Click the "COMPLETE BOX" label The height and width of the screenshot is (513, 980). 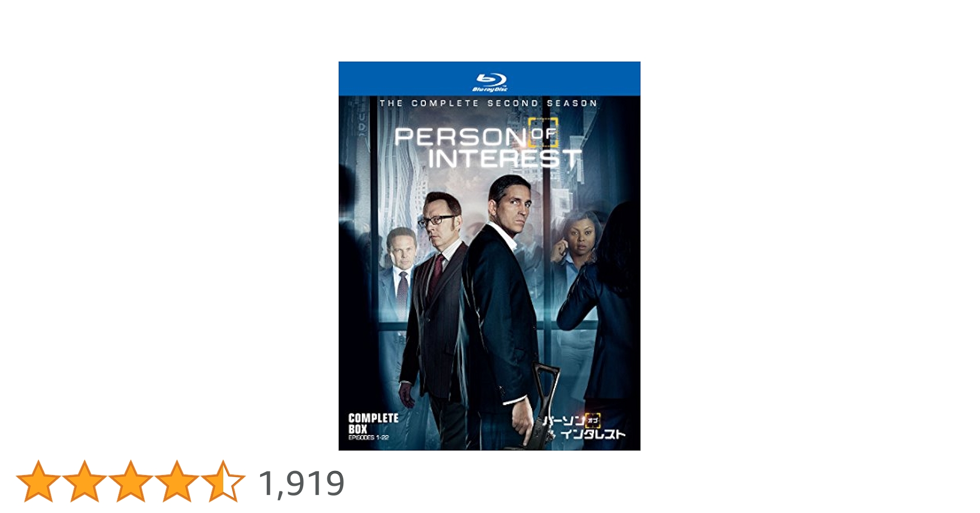coord(373,423)
